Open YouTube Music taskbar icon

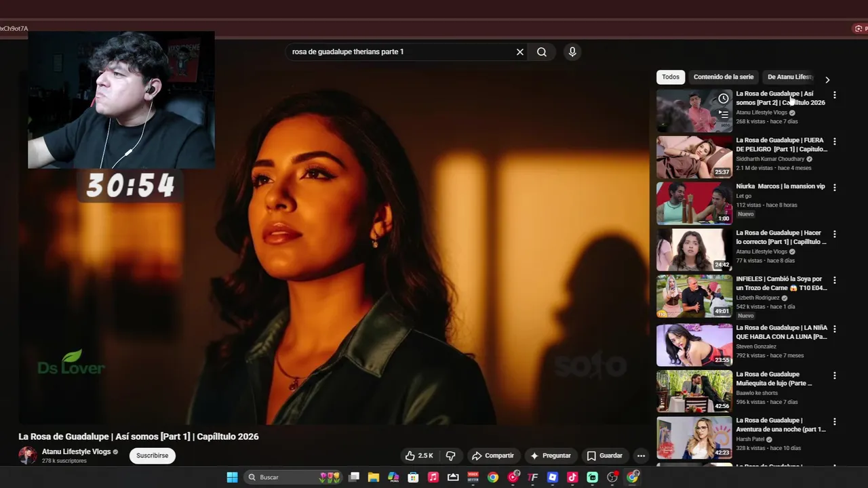point(513,477)
